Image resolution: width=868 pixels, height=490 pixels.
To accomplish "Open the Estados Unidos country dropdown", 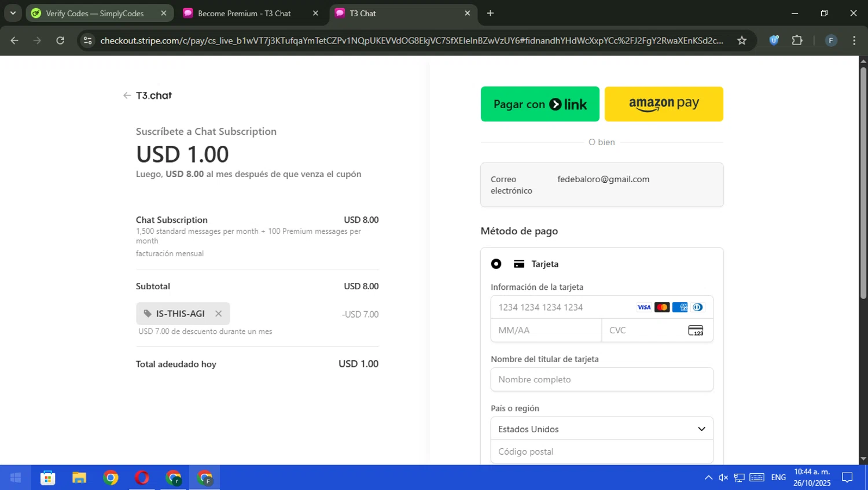I will coord(602,429).
